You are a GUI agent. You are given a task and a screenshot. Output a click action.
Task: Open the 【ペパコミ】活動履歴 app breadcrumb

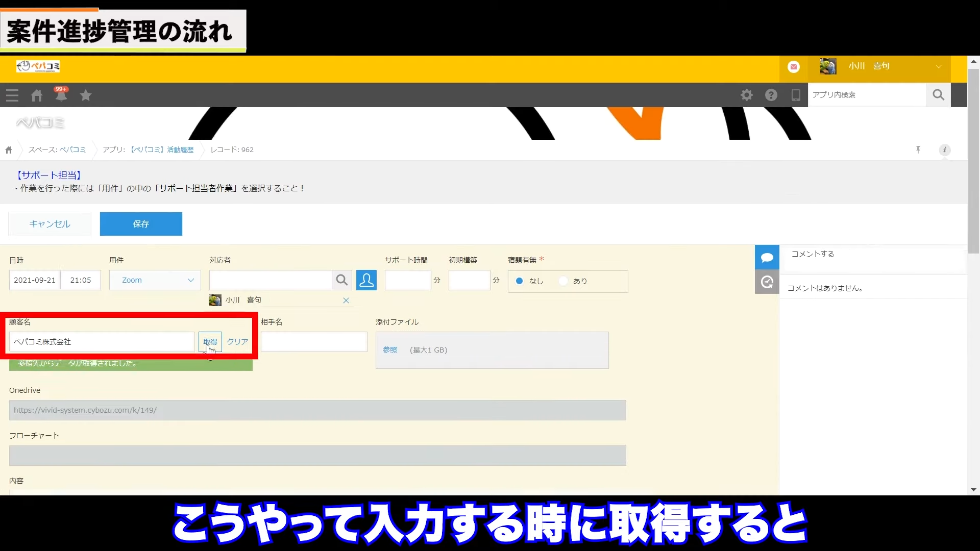click(162, 149)
